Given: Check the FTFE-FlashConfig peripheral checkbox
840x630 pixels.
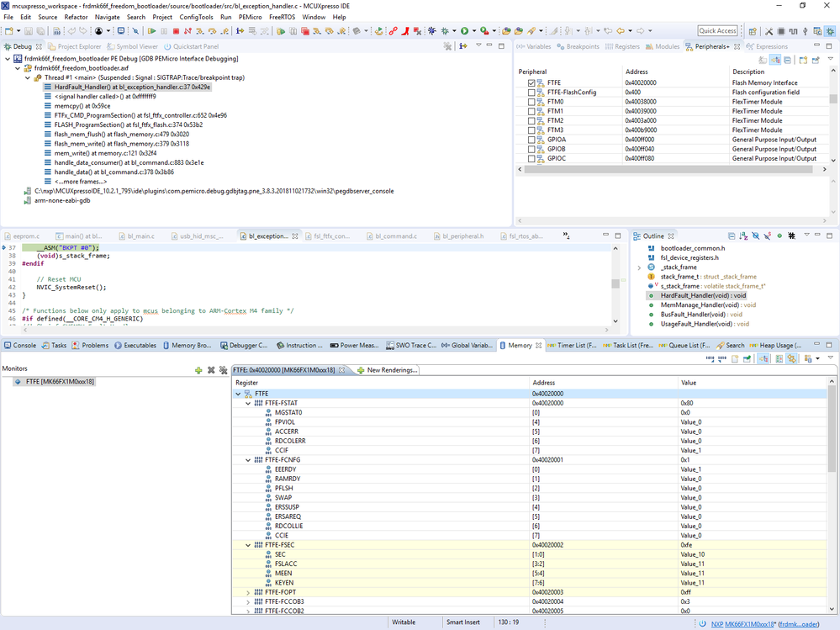Looking at the screenshot, I should pos(531,93).
